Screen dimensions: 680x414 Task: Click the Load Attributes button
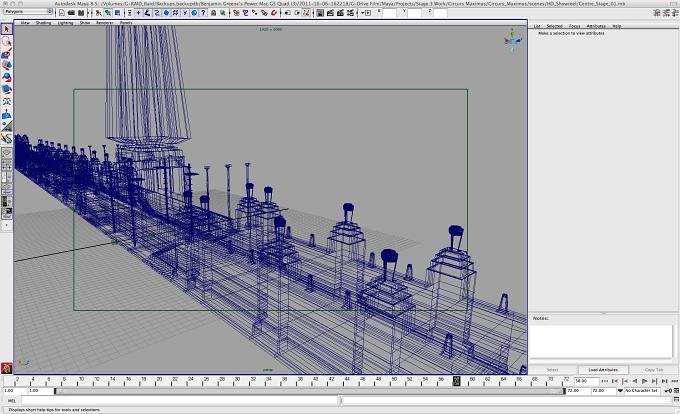[603, 370]
